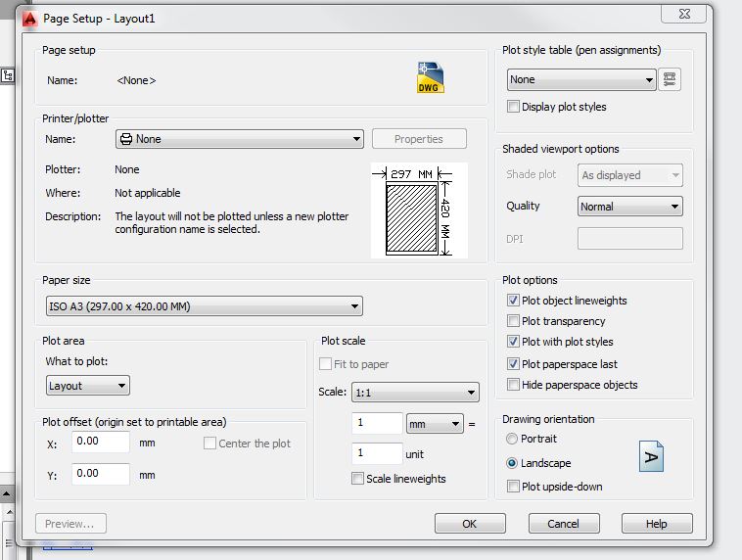This screenshot has width=742, height=560.
Task: Uncheck Plot object lineweights
Action: pyautogui.click(x=514, y=301)
